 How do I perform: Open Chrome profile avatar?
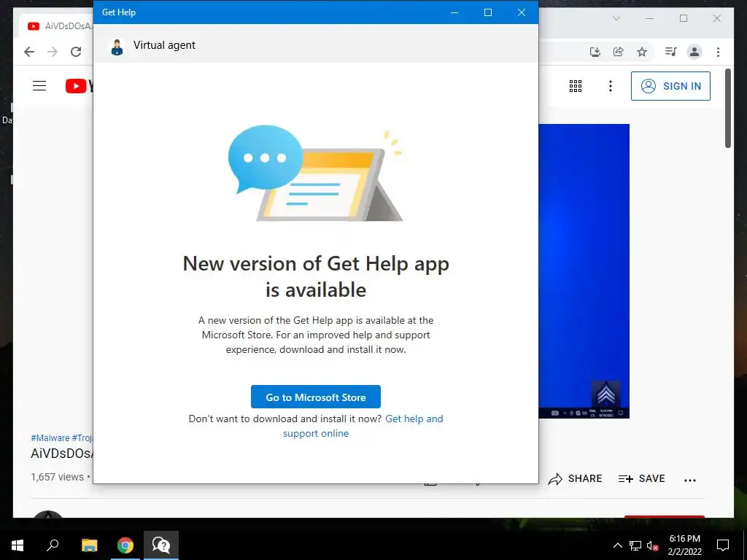click(694, 52)
